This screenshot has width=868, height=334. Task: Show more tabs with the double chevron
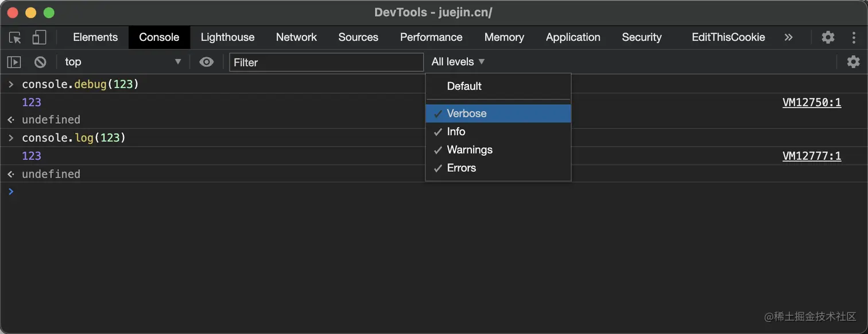pos(788,37)
